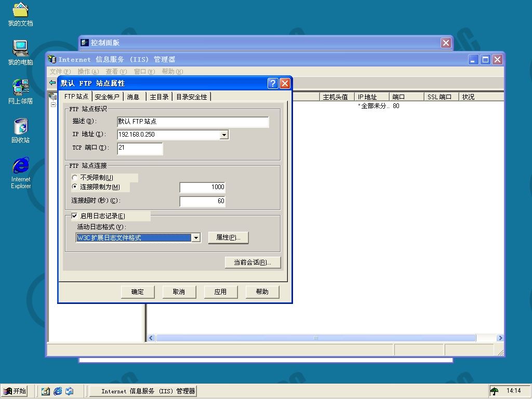The height and width of the screenshot is (399, 532).
Task: Open the My Computer desktop icon
Action: 20,53
